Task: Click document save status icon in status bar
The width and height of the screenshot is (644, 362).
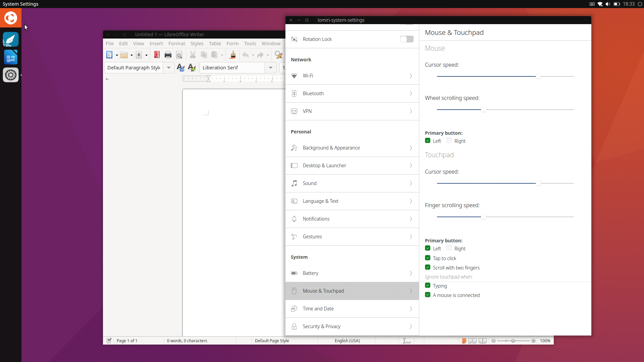Action: pos(109,341)
